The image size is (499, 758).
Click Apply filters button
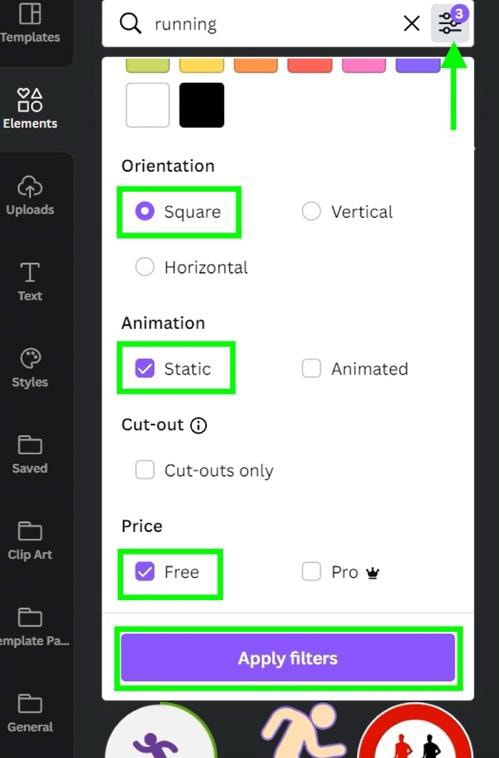(288, 658)
